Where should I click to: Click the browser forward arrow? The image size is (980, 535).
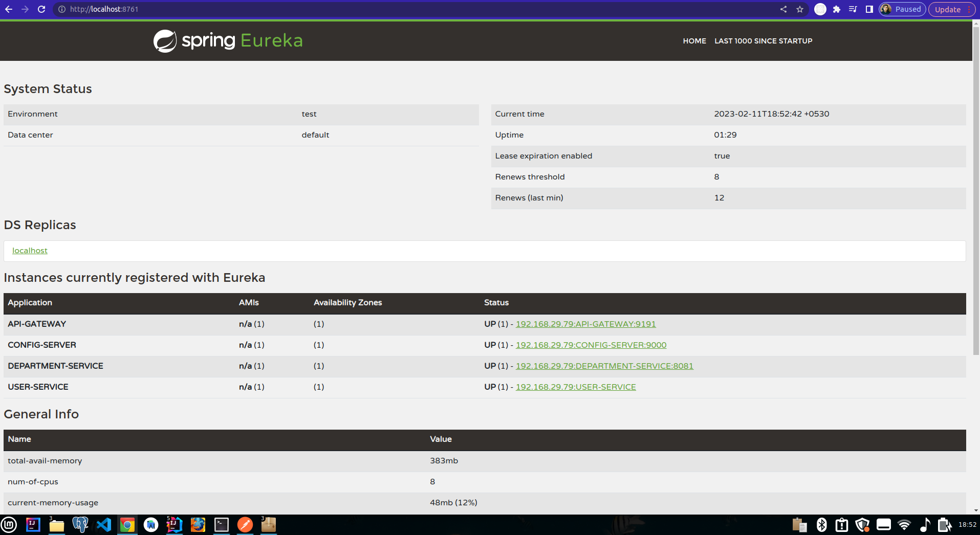[25, 9]
